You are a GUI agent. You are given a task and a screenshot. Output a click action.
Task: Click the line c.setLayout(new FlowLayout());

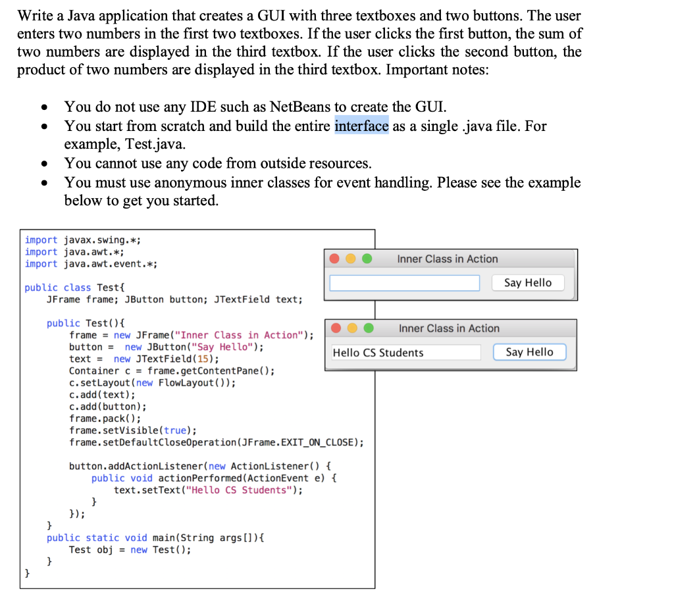click(x=153, y=383)
